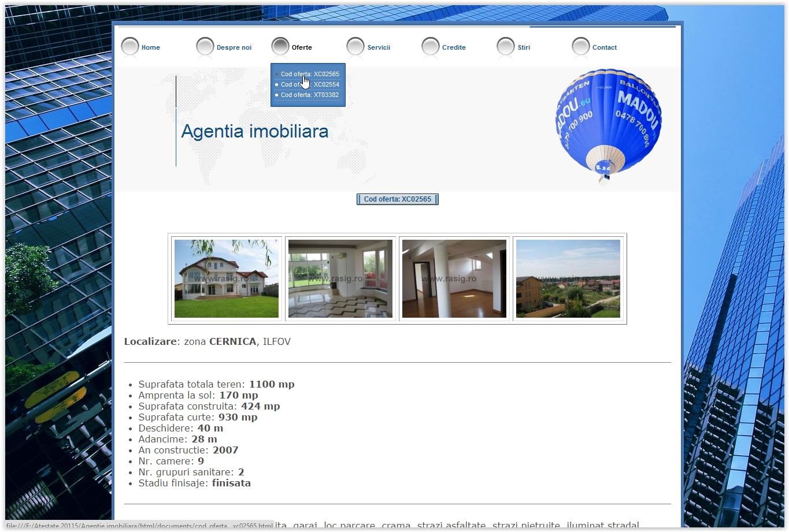
Task: Choose offer XC02554 in dropdown list
Action: point(310,84)
